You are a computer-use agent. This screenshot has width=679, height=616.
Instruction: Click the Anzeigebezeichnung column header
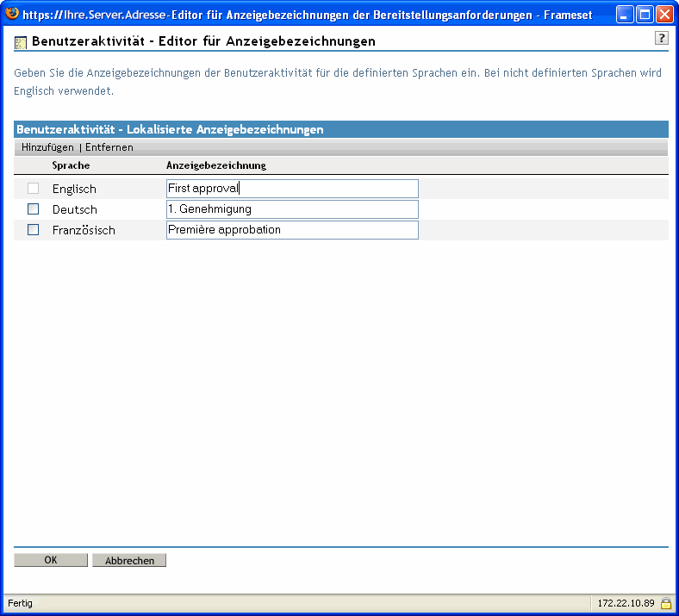216,165
